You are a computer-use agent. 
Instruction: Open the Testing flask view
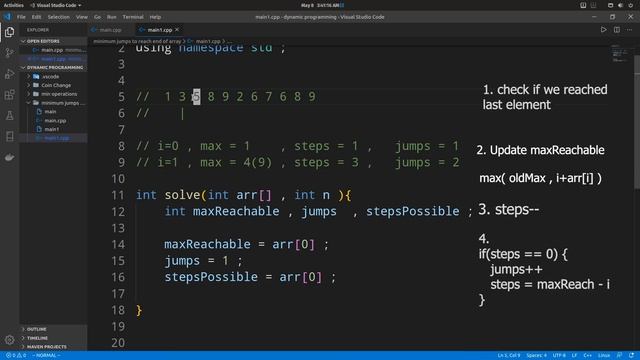9,116
